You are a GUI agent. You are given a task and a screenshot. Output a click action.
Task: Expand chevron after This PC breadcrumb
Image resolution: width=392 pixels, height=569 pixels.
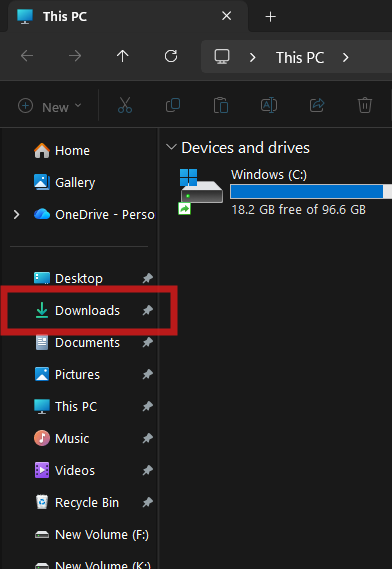[346, 57]
